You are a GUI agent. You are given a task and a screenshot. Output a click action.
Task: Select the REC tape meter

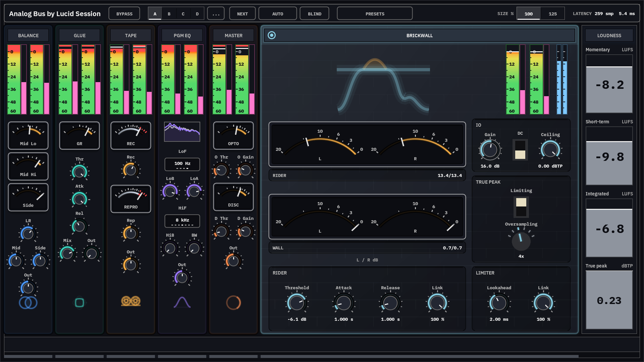131,135
